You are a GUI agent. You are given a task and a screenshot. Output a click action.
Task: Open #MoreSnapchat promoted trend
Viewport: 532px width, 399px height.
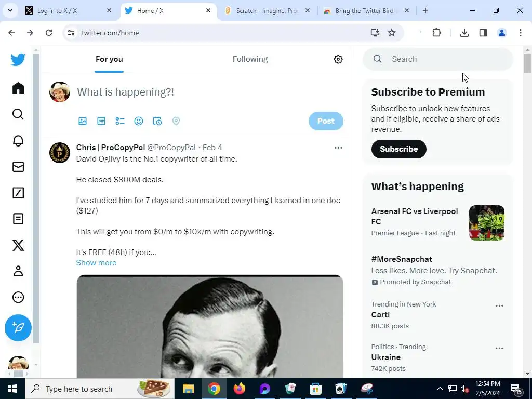[x=437, y=270]
